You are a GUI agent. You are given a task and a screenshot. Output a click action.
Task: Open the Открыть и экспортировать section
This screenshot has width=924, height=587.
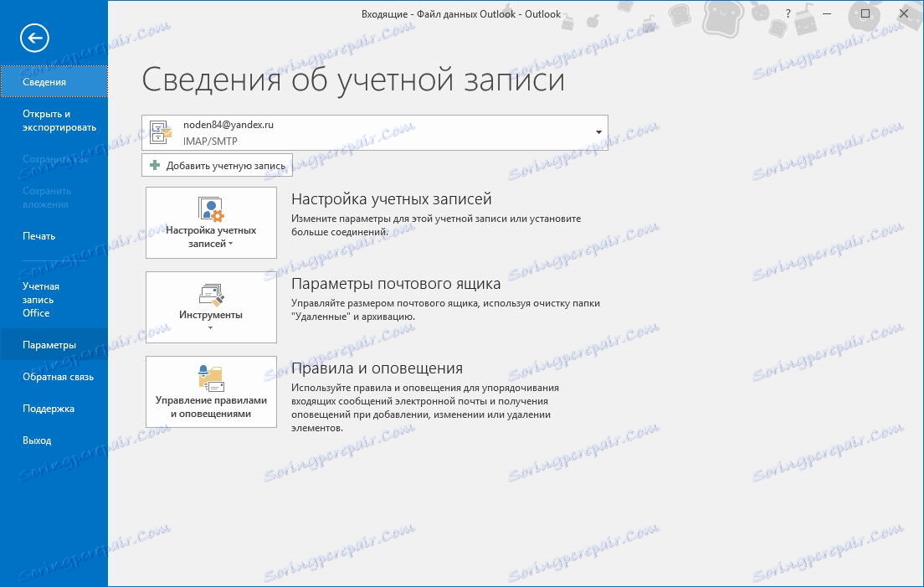click(x=54, y=121)
